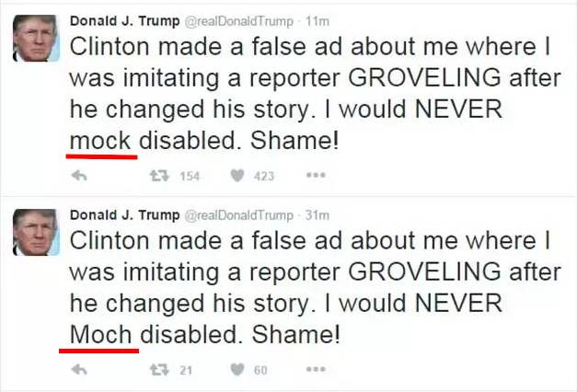Open more options on the 31m tweet

point(316,369)
